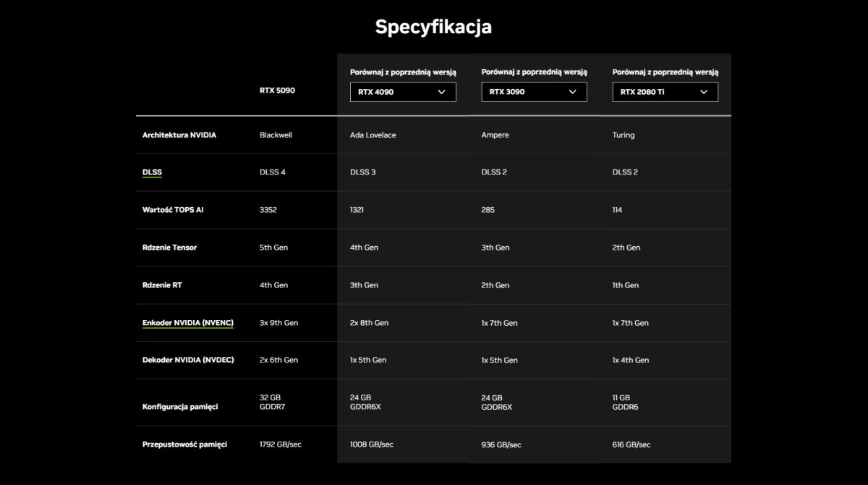Open the RTX 3090 comparison dropdown
This screenshot has height=485, width=868.
[x=534, y=92]
